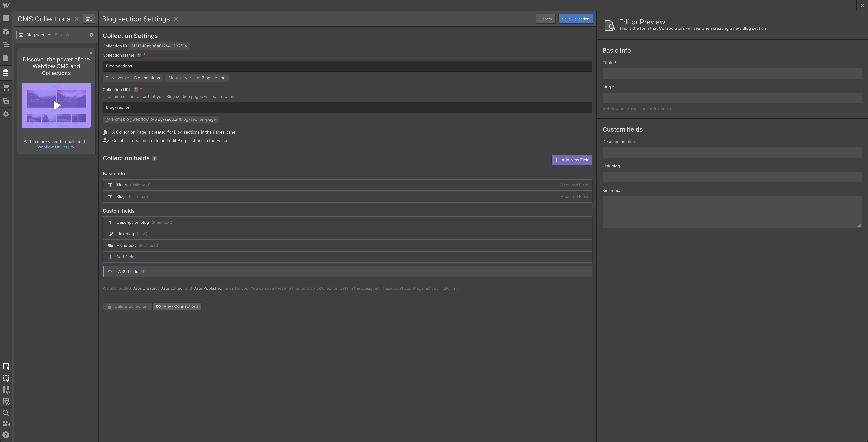The height and width of the screenshot is (442, 868).
Task: Click the Collection Page info icon
Action: pyautogui.click(x=105, y=132)
